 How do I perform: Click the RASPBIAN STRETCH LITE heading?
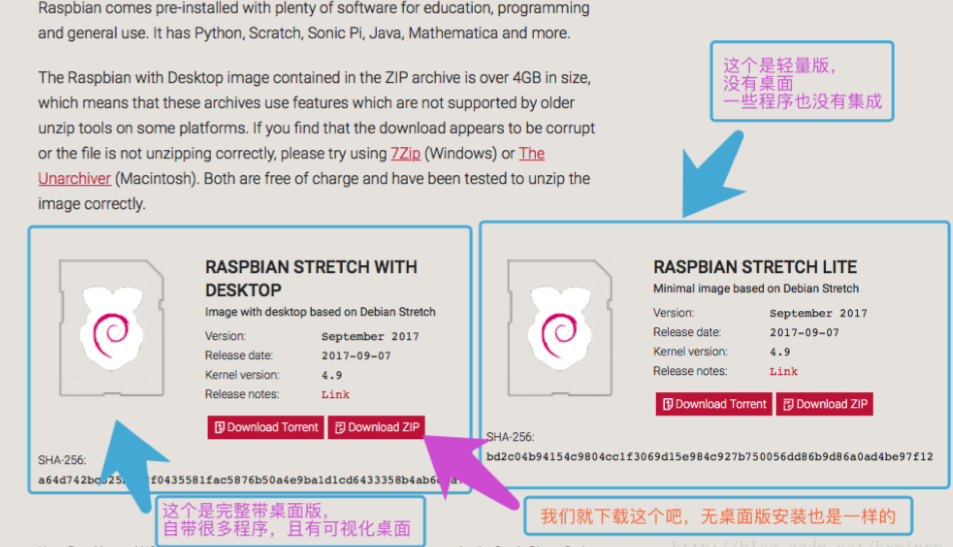pyautogui.click(x=755, y=267)
